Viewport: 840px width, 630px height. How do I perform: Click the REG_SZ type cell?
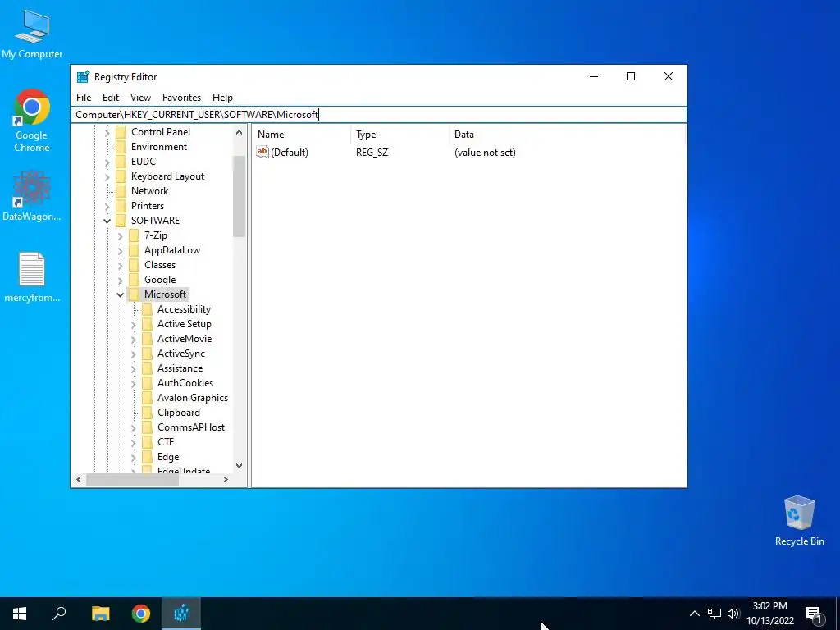[372, 153]
